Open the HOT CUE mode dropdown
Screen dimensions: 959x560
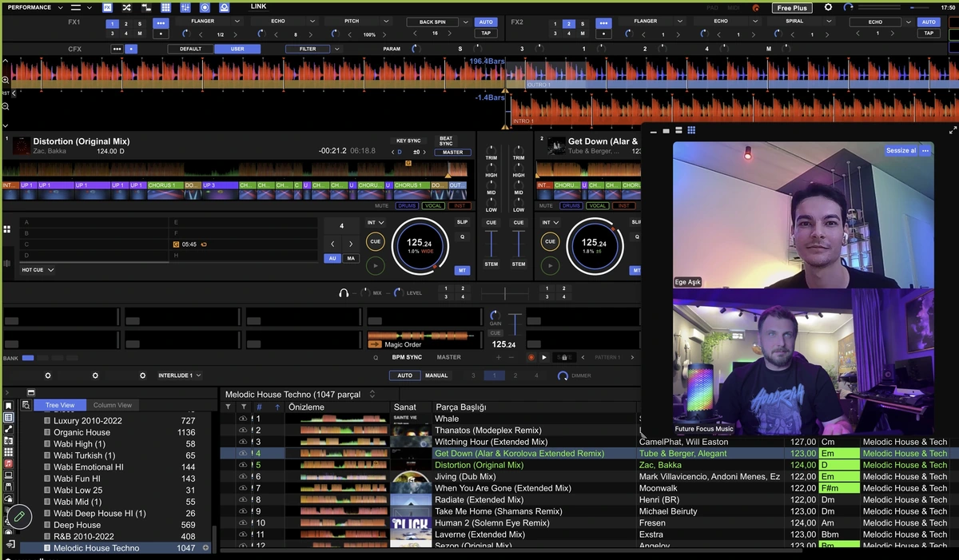point(38,270)
